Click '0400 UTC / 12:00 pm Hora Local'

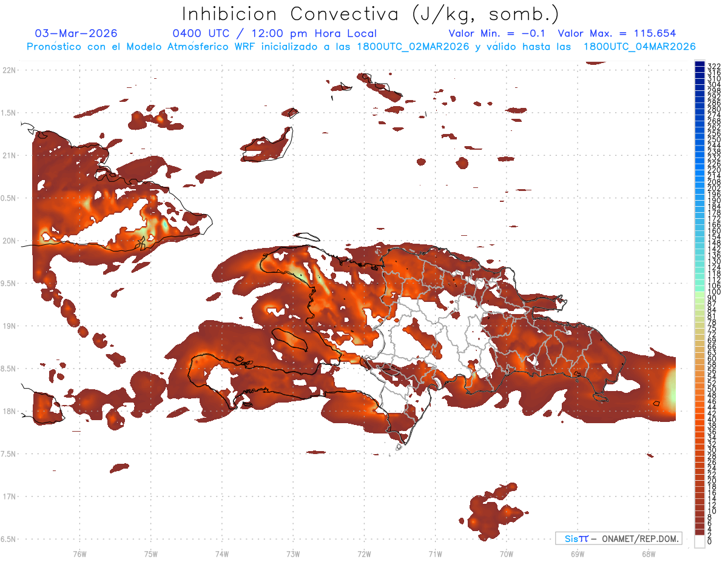click(x=275, y=33)
